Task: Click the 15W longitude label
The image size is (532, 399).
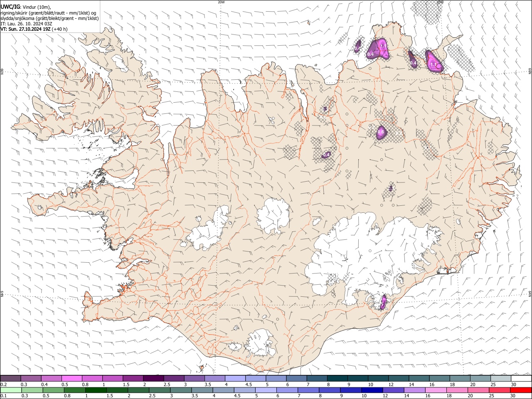Action: pos(440,2)
